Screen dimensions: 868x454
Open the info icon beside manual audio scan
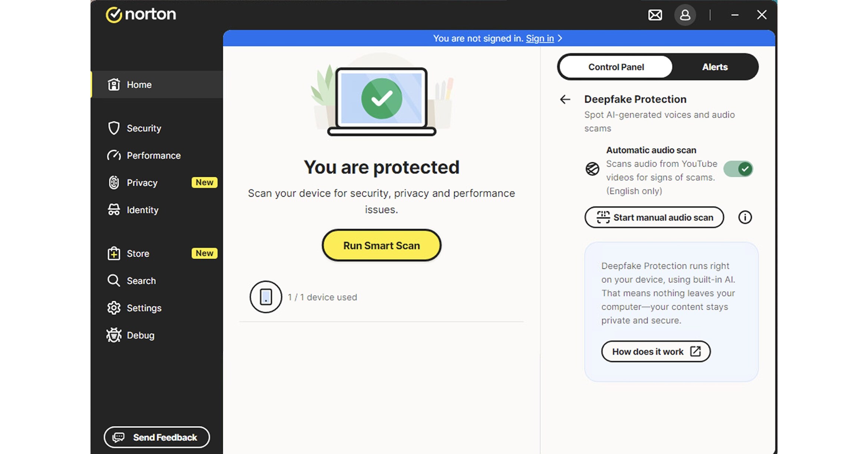pos(745,217)
